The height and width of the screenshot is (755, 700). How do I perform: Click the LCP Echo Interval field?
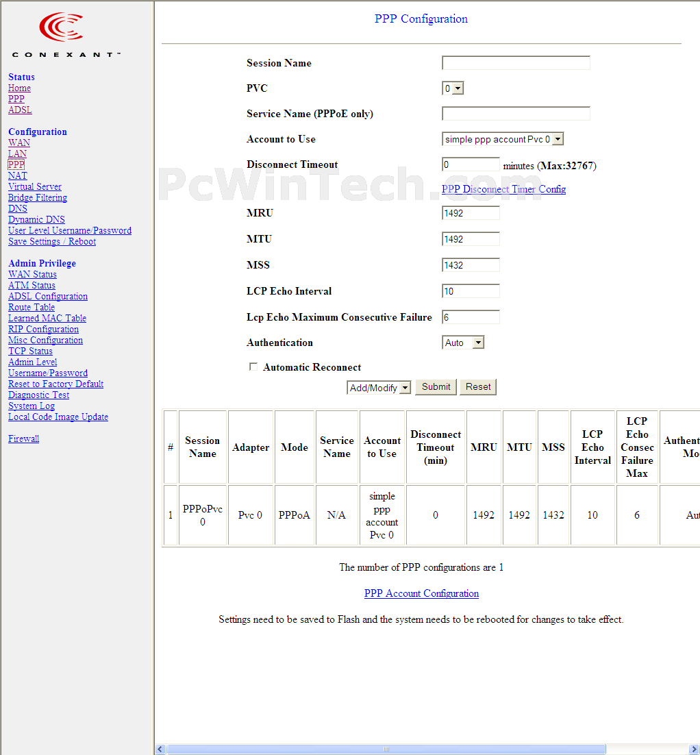click(471, 290)
